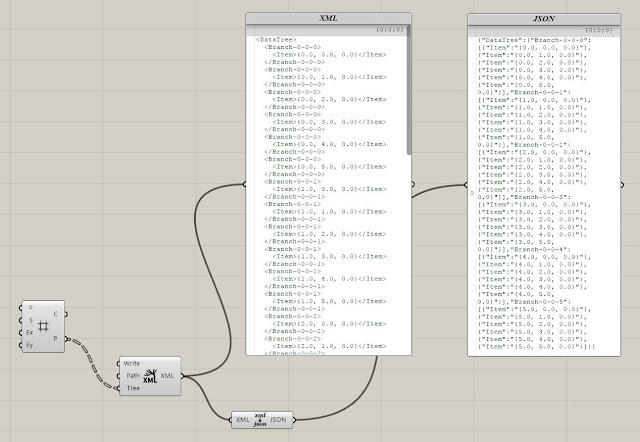Click JSON entry "Item":"{5.0, 4.0, 0.0}"
The height and width of the screenshot is (442, 640).
(531, 339)
